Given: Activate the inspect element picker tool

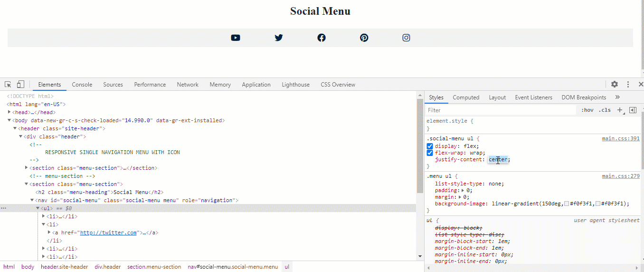Looking at the screenshot, I should pos(8,84).
